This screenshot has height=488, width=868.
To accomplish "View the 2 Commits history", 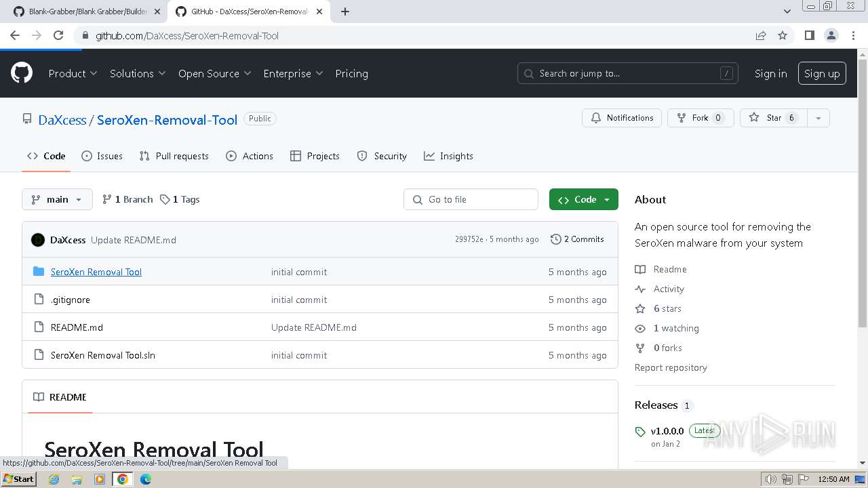I will click(x=577, y=239).
